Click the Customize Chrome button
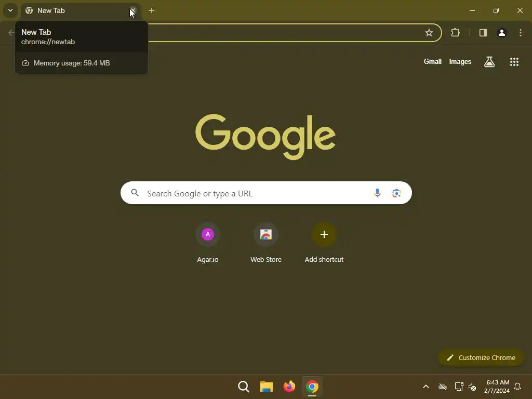Image resolution: width=532 pixels, height=399 pixels. pos(481,357)
